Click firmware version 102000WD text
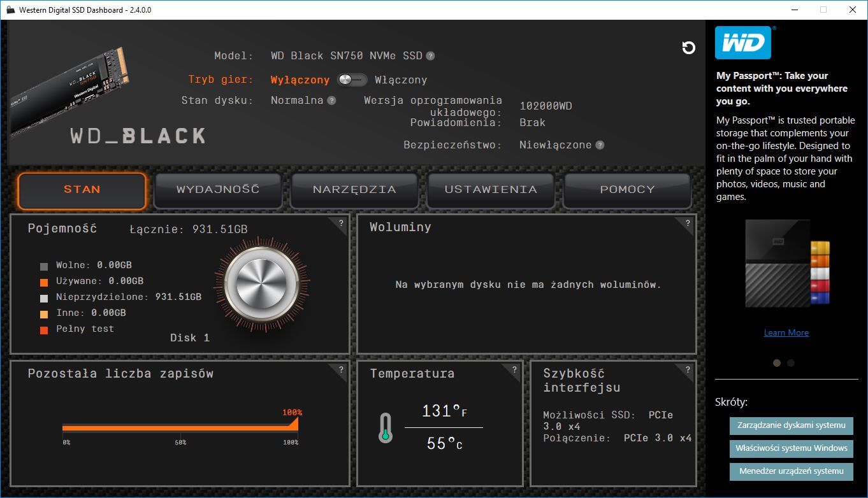The image size is (868, 498). 546,106
